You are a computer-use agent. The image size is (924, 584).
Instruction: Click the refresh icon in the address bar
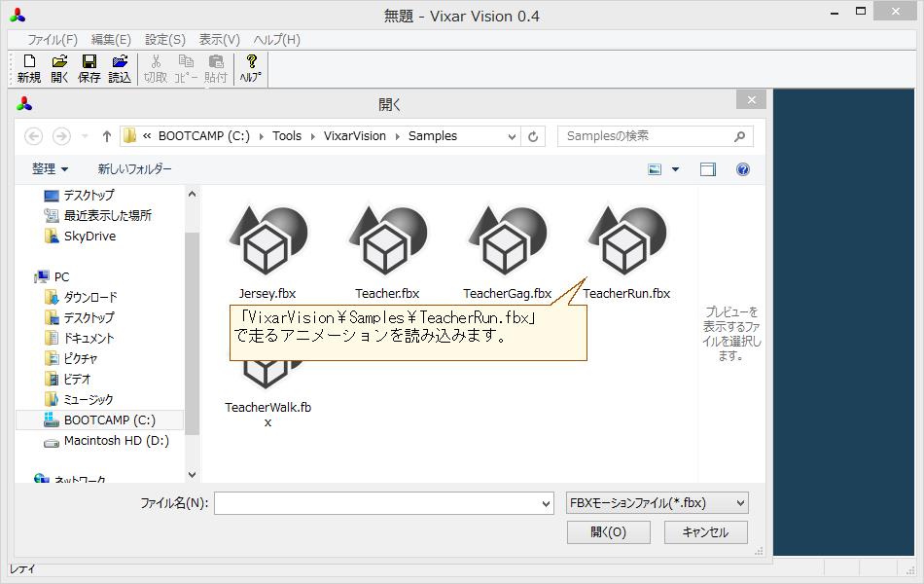click(x=532, y=136)
